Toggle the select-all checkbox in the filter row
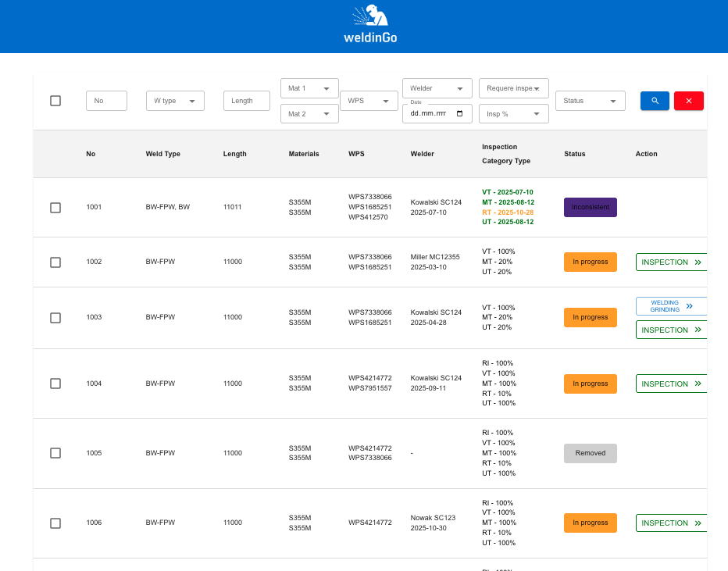This screenshot has width=728, height=571. [55, 101]
